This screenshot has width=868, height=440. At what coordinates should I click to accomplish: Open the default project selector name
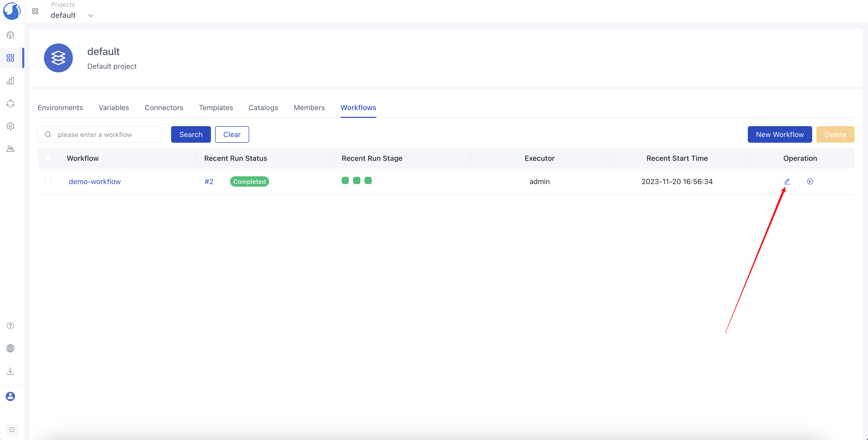[63, 15]
